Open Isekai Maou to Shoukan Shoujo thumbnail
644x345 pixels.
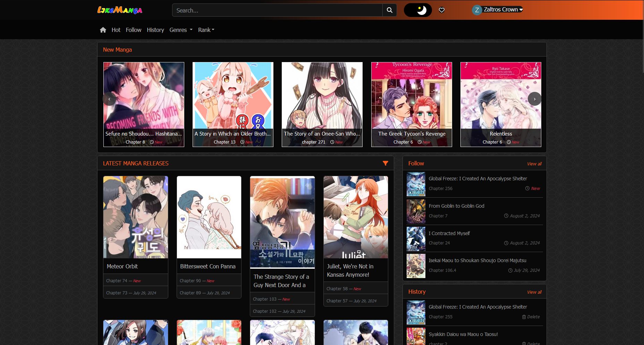pos(416,266)
